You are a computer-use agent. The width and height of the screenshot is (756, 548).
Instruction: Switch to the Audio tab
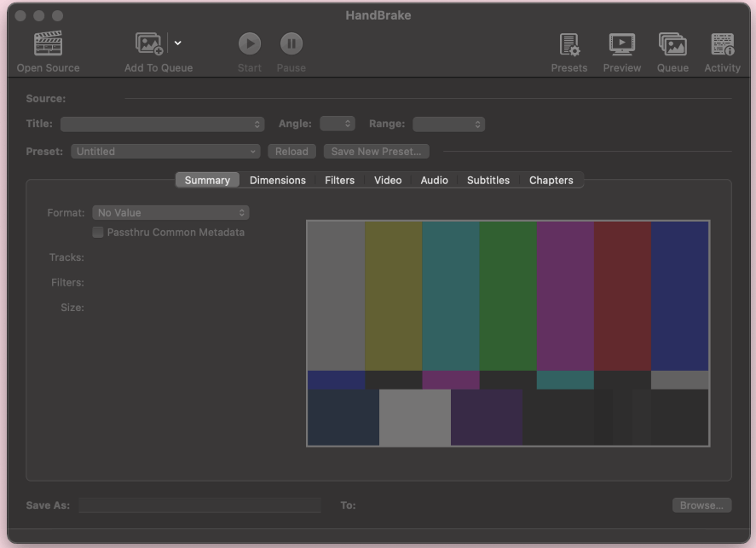point(434,181)
